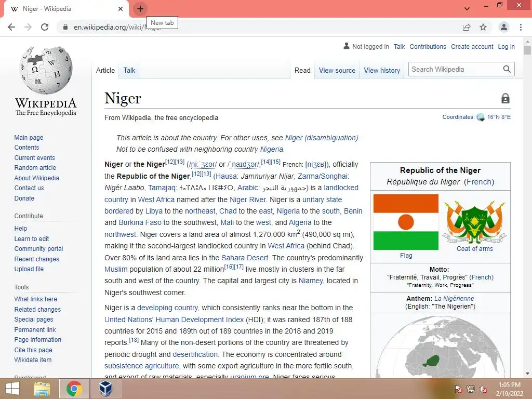532x399 pixels.
Task: Open the View history tab
Action: tap(382, 70)
